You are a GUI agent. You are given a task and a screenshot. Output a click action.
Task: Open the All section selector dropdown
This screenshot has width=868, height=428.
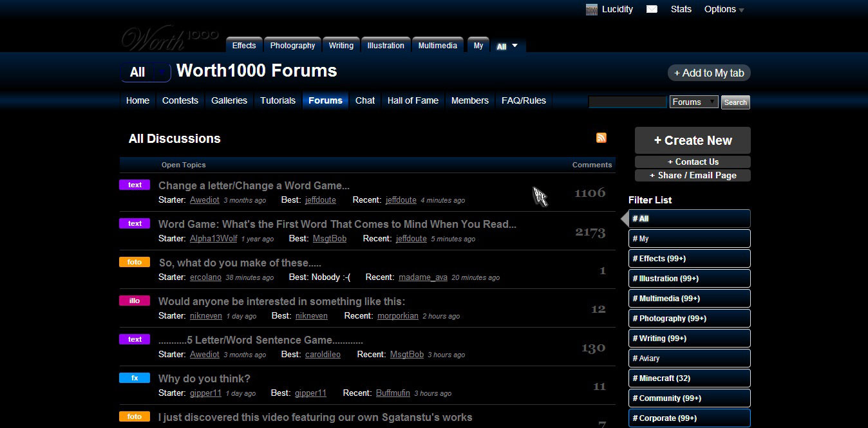pyautogui.click(x=146, y=72)
